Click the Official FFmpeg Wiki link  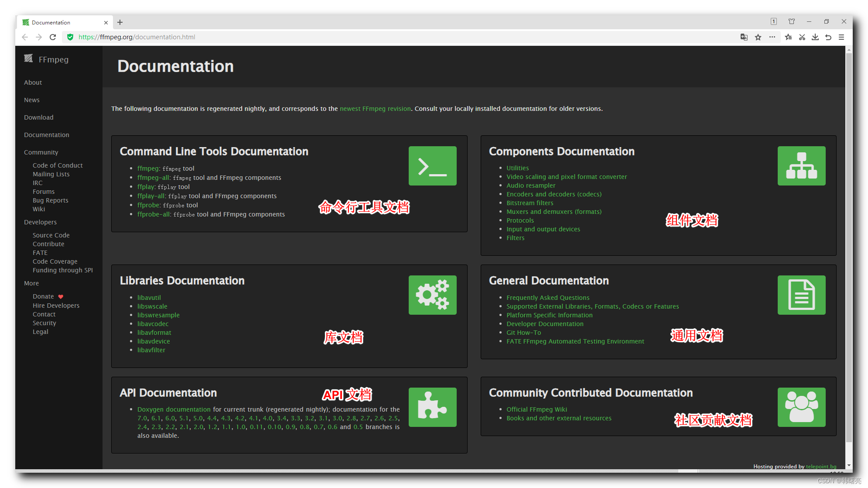(x=535, y=409)
